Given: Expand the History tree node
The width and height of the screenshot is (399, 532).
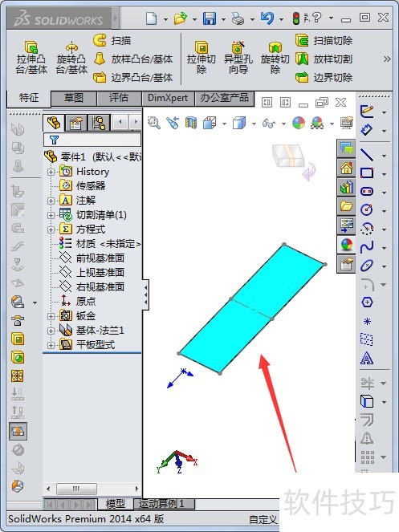Looking at the screenshot, I should tap(51, 172).
